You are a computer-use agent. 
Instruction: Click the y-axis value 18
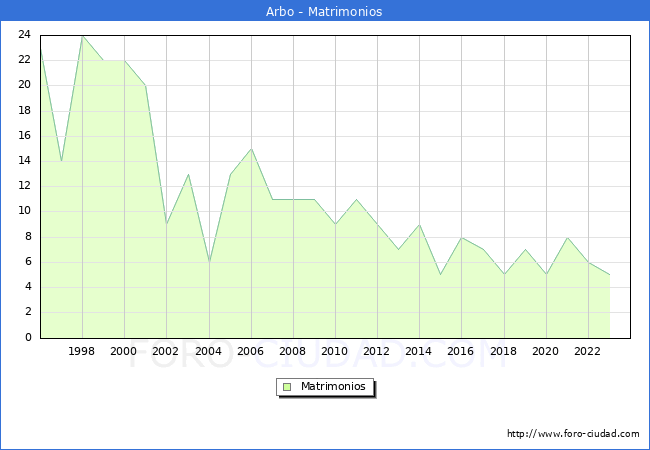(25, 111)
